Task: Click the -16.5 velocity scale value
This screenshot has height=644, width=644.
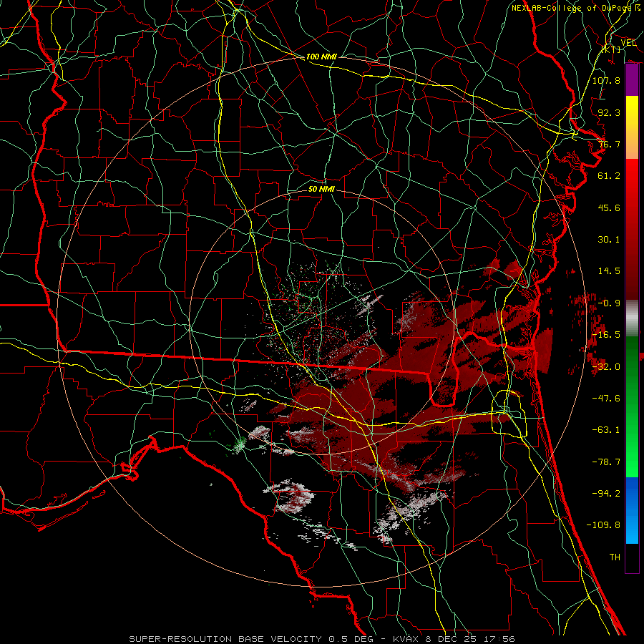Action: click(x=606, y=335)
